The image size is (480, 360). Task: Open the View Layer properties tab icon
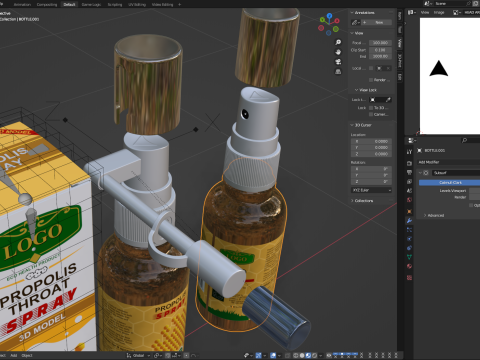(409, 182)
